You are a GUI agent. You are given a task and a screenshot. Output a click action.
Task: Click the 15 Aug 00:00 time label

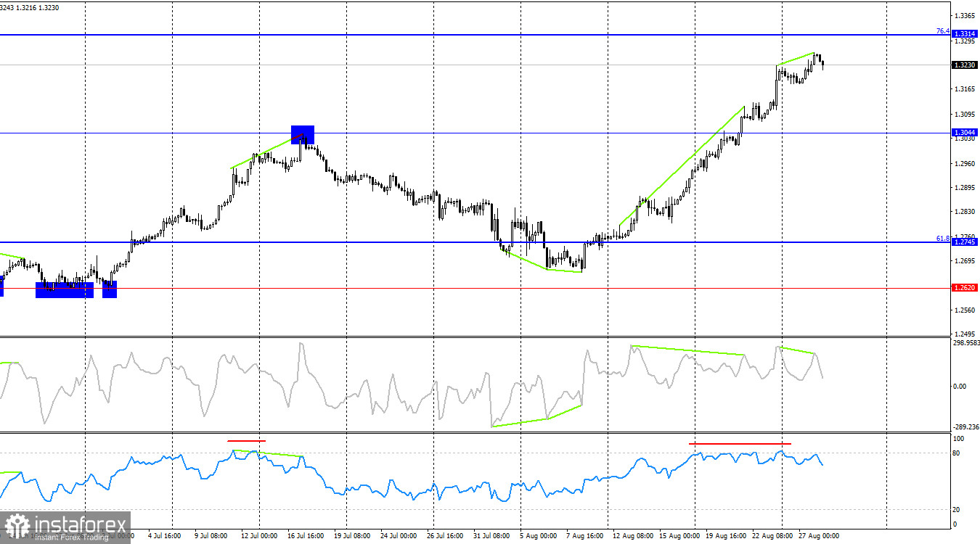680,536
